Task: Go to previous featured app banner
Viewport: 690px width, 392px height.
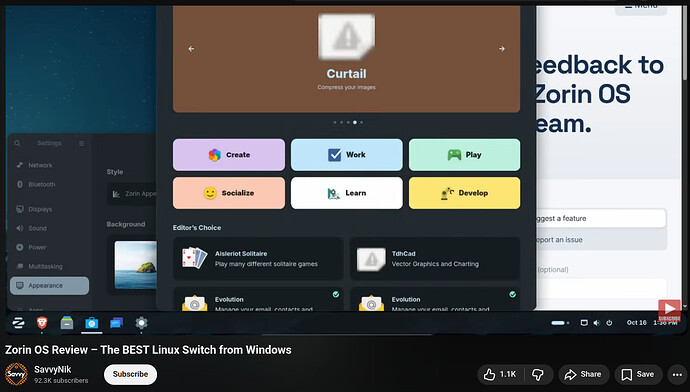Action: 191,49
